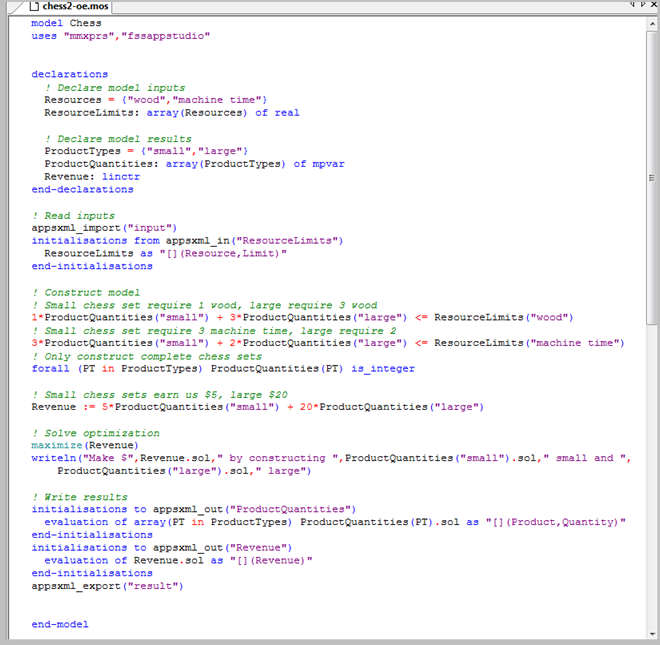This screenshot has width=660, height=645.
Task: Click the 'end-declarations' line
Action: click(x=82, y=189)
